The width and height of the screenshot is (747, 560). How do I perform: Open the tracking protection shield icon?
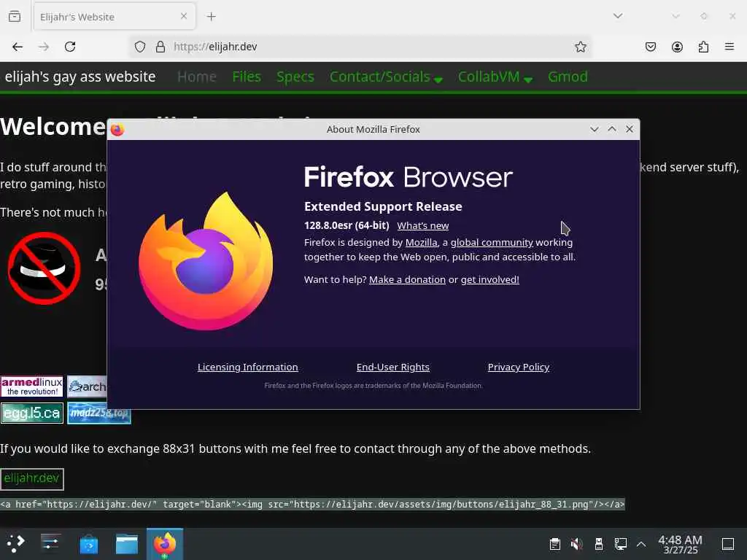coord(139,47)
